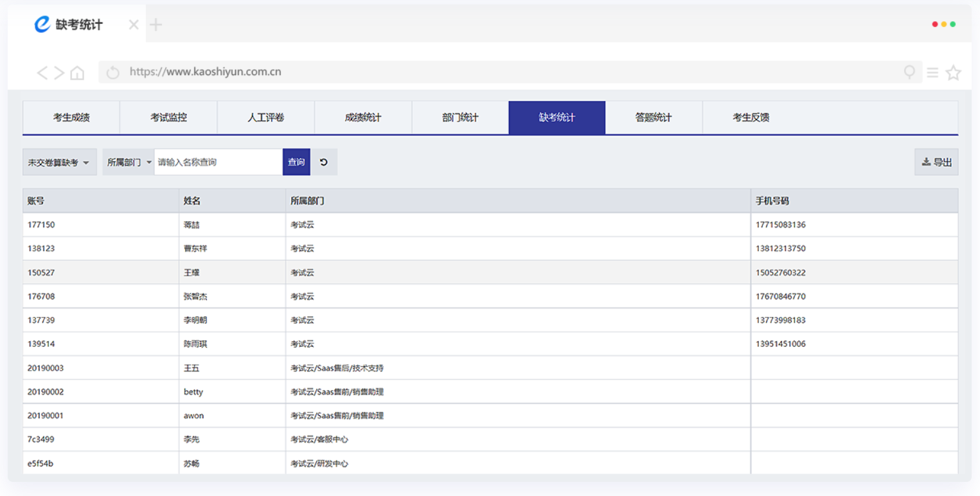Switch to the 考生成绩 tab
The image size is (980, 496).
coord(71,118)
